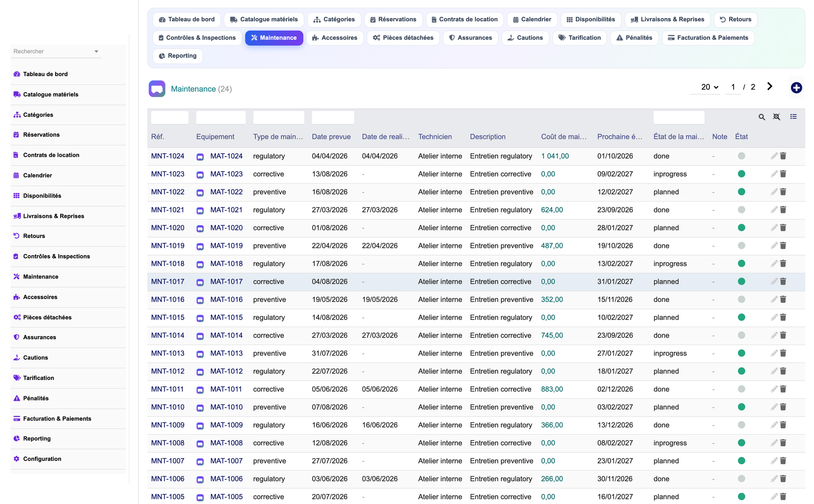Toggle the status dot for MNT-1022
This screenshot has height=504, width=814.
pos(741,192)
